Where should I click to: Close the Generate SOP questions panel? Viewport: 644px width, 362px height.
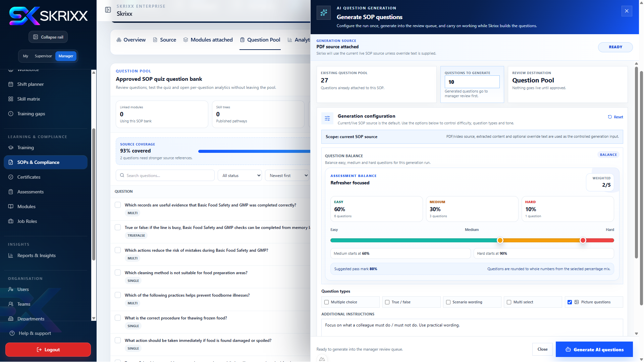tap(627, 11)
